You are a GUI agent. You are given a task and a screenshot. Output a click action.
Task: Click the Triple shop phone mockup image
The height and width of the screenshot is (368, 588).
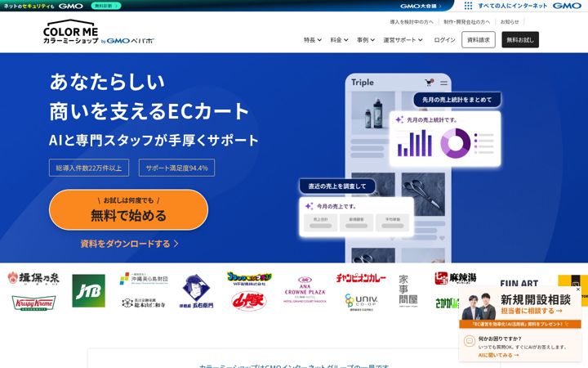coord(398,168)
